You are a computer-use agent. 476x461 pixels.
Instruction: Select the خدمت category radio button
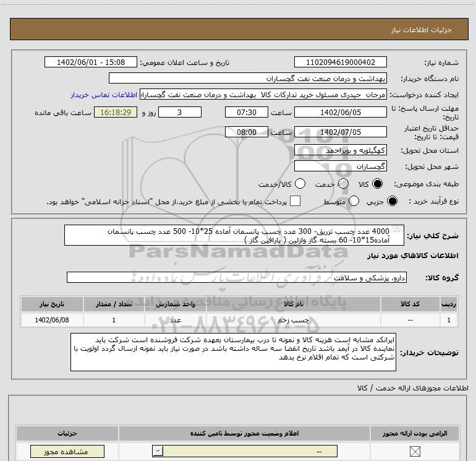coord(343,184)
